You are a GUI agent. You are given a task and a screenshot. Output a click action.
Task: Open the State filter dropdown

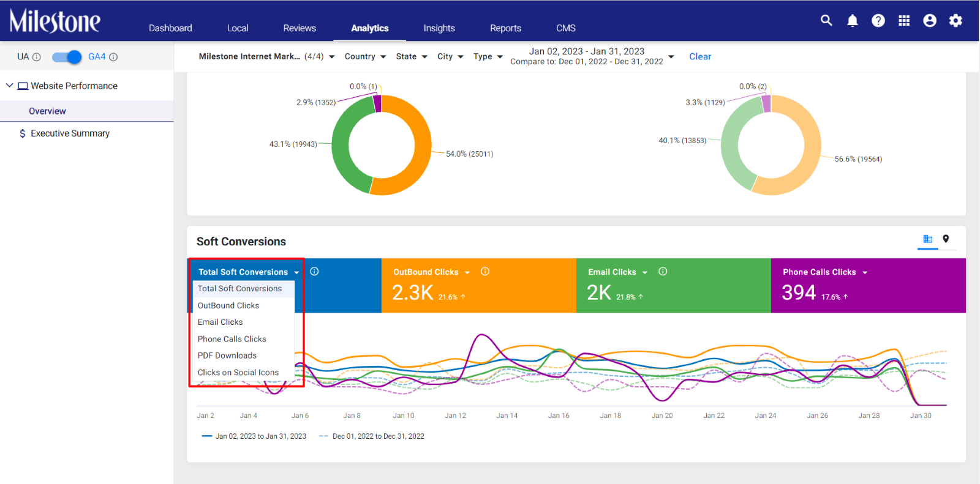click(412, 56)
